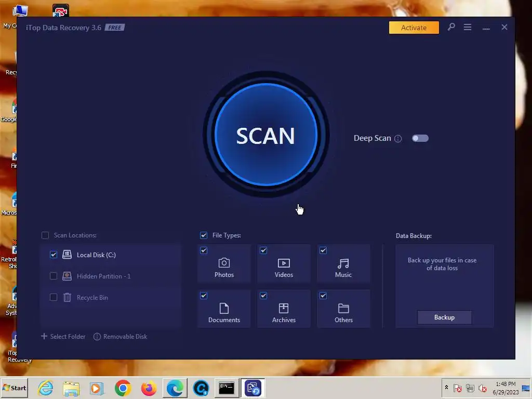This screenshot has height=399, width=532.
Task: Uncheck the Documents file type checkbox
Action: click(204, 296)
